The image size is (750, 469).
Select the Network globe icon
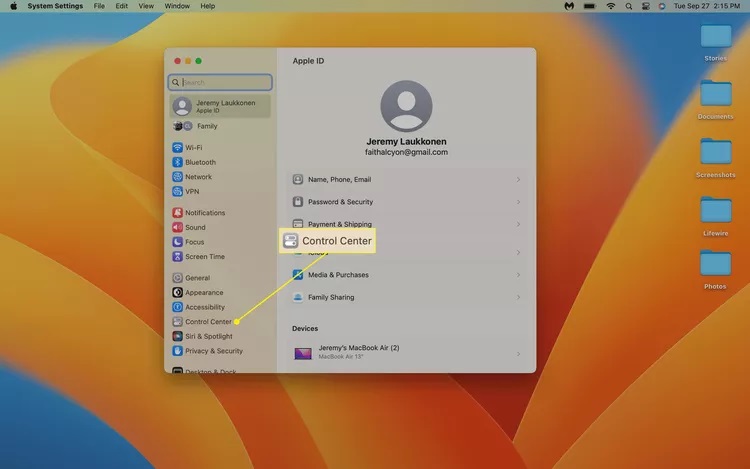[x=177, y=177]
